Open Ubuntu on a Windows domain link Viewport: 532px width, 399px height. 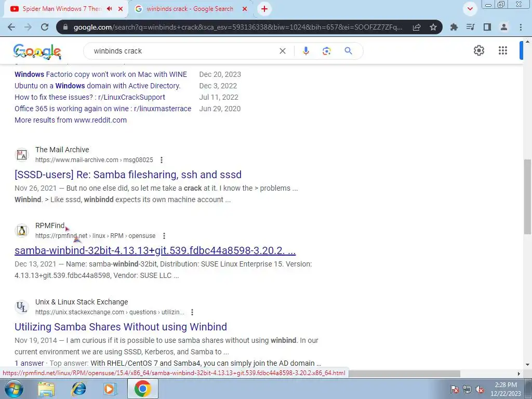(x=97, y=86)
